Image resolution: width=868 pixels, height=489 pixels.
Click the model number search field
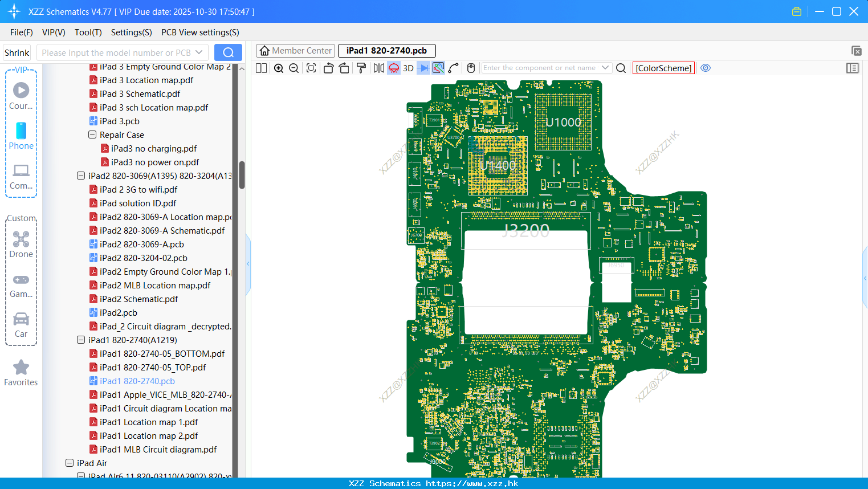pos(116,52)
